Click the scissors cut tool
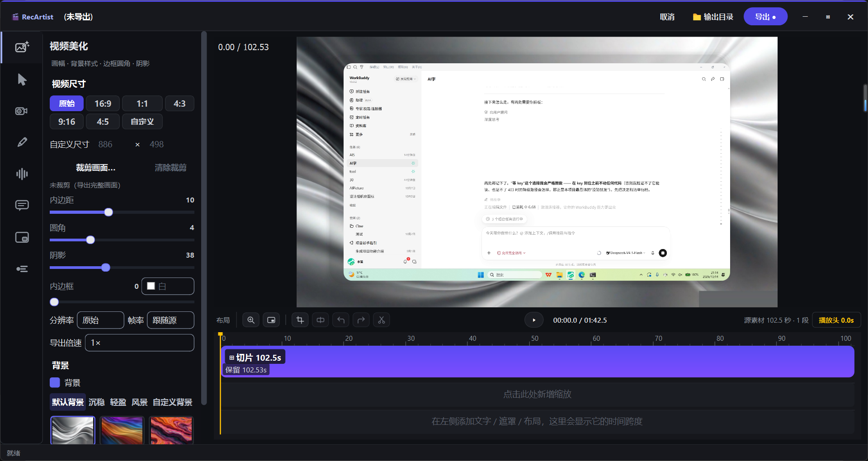The height and width of the screenshot is (461, 868). click(382, 320)
